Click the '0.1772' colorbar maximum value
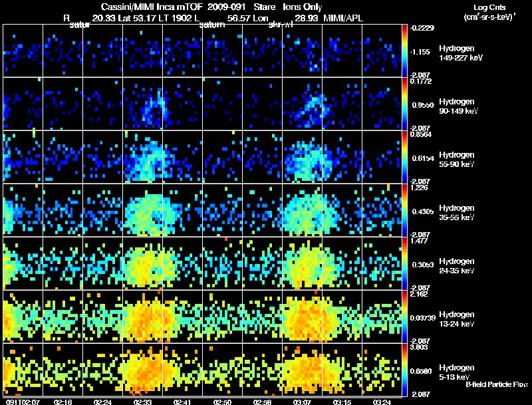This screenshot has width=532, height=405. pos(421,81)
